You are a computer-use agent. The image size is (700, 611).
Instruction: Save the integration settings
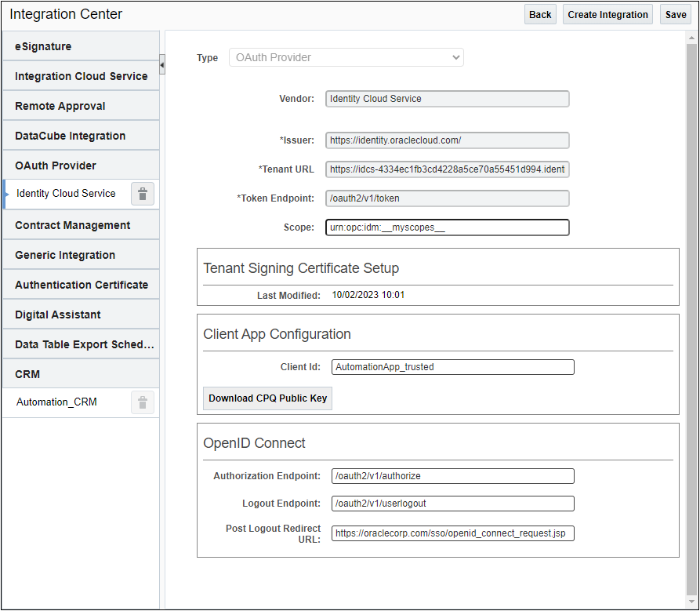(675, 13)
